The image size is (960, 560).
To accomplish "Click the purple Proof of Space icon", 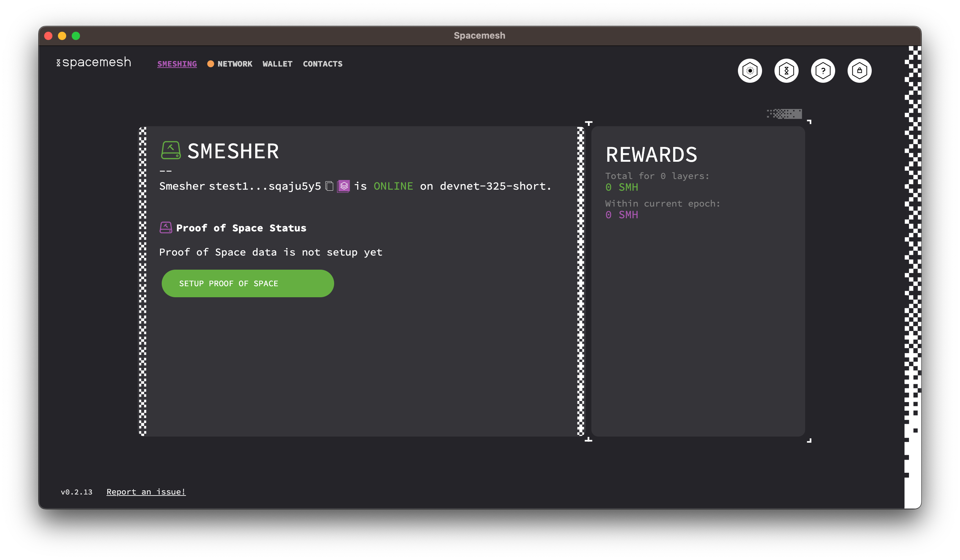I will [166, 228].
